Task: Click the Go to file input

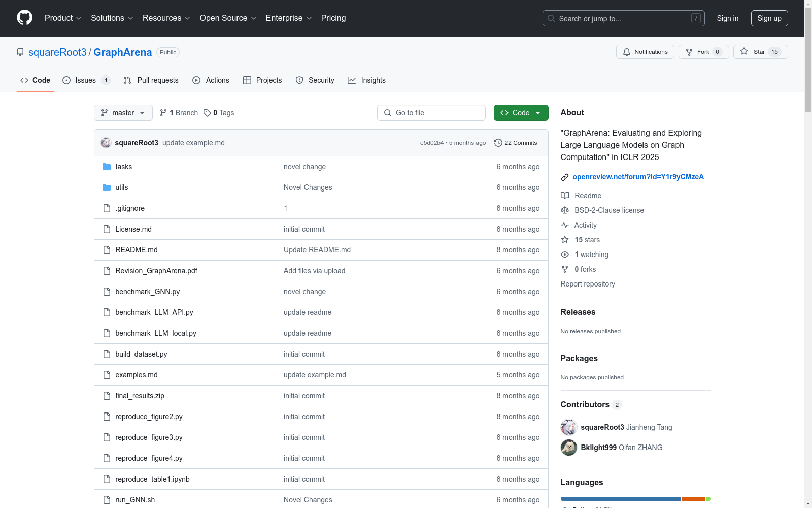Action: click(431, 113)
